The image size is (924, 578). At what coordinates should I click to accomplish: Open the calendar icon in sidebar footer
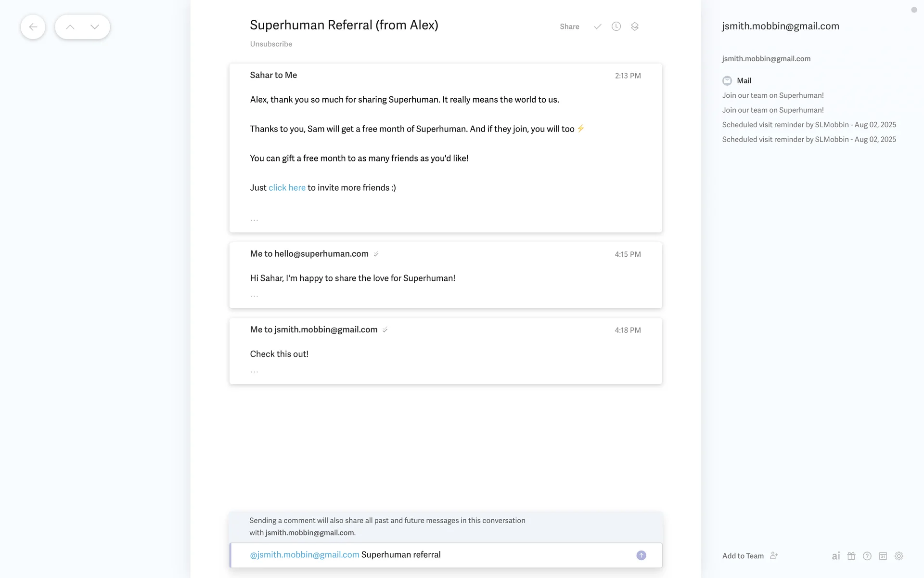pyautogui.click(x=883, y=556)
